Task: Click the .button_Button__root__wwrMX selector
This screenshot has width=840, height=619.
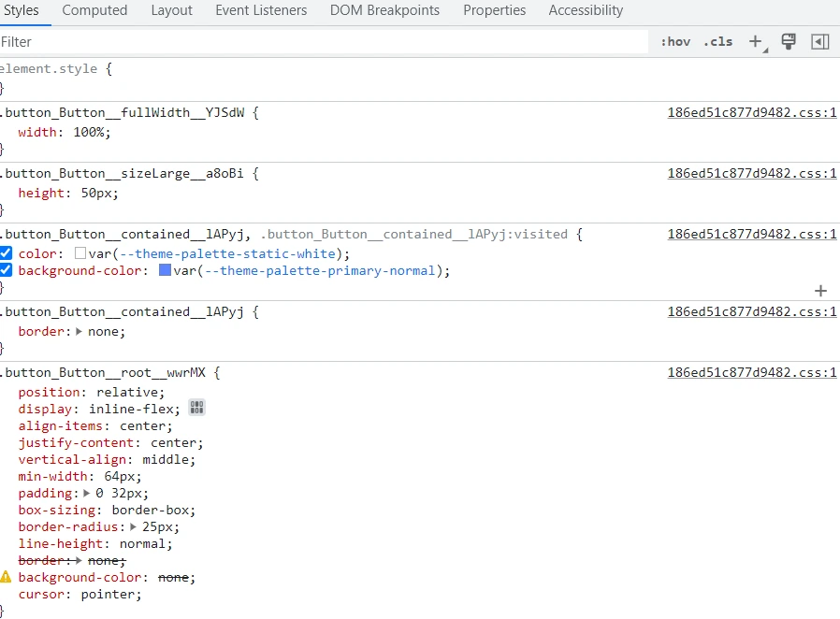Action: click(x=103, y=373)
